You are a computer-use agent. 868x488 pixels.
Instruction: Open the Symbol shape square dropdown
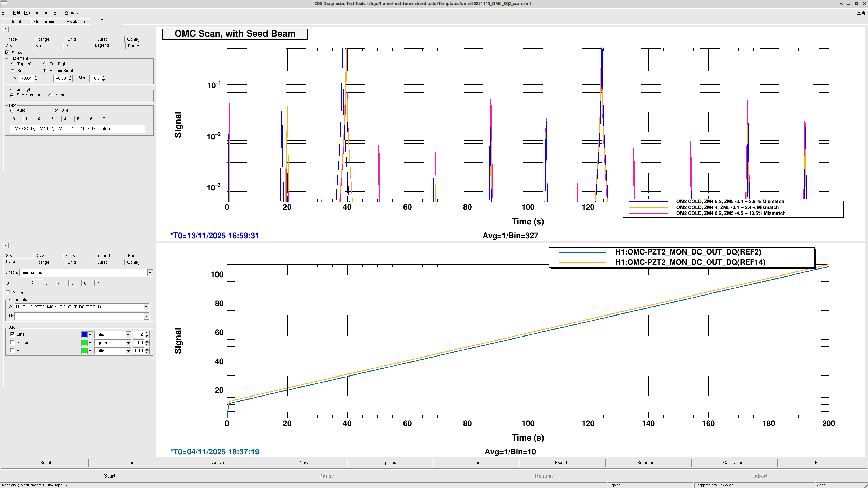(128, 343)
